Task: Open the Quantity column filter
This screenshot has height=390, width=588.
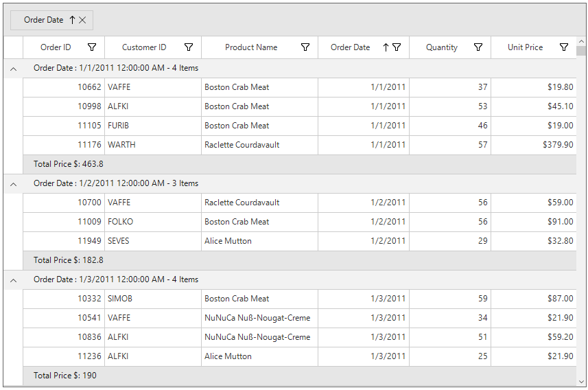Action: point(478,47)
